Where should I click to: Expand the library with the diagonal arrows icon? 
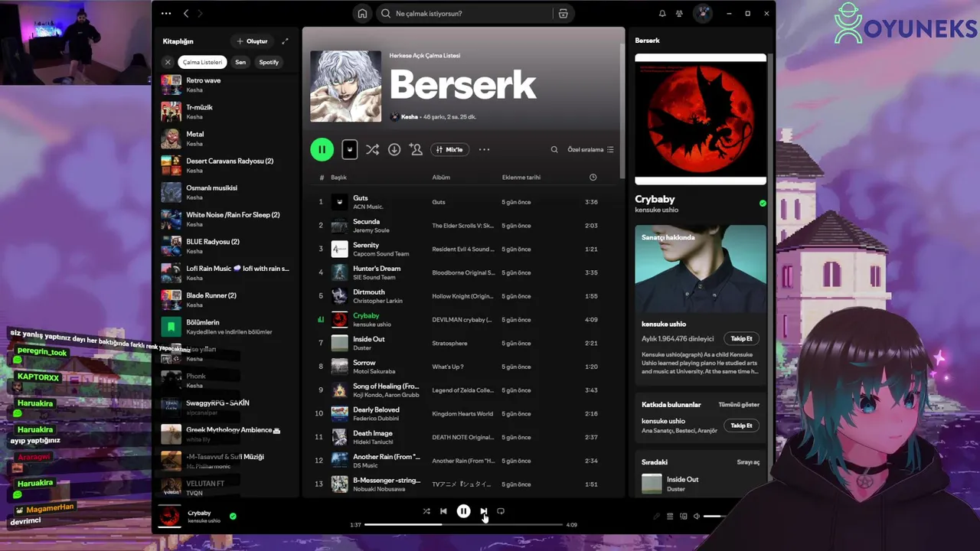point(285,41)
